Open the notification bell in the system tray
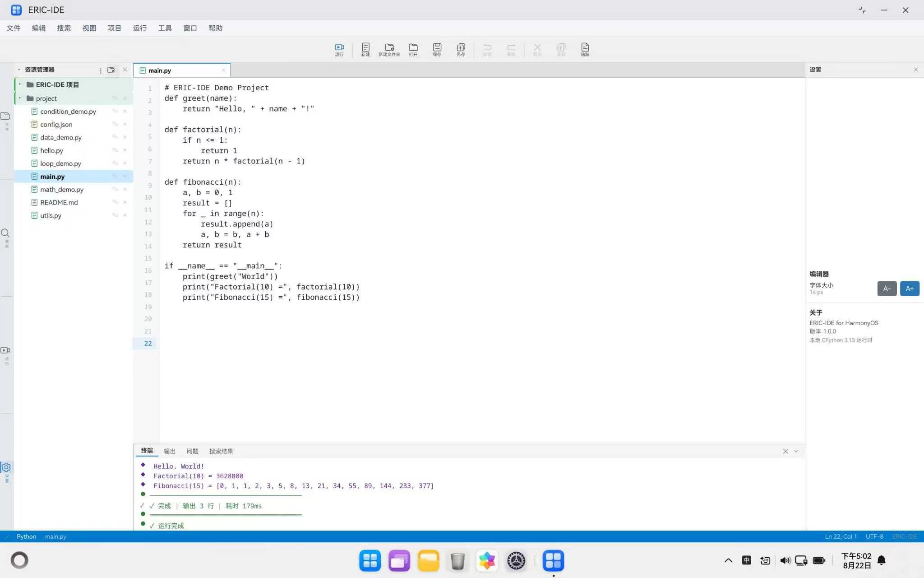The image size is (924, 578). [x=881, y=560]
